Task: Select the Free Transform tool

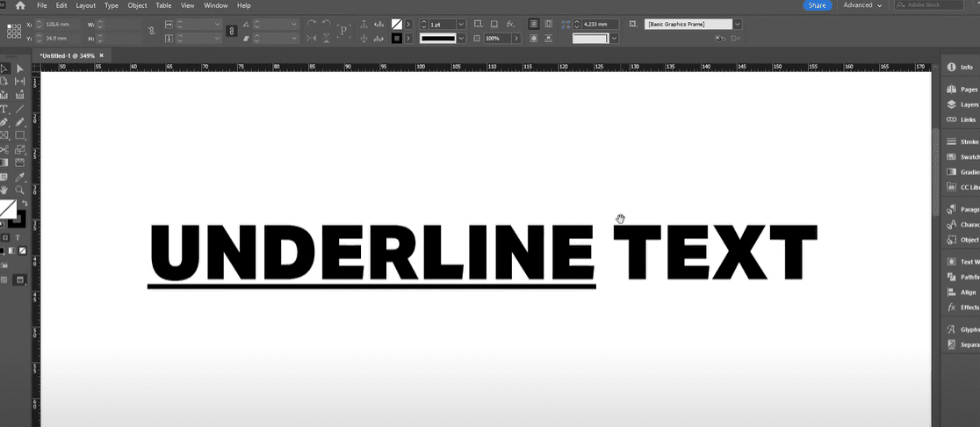Action: pyautogui.click(x=19, y=149)
